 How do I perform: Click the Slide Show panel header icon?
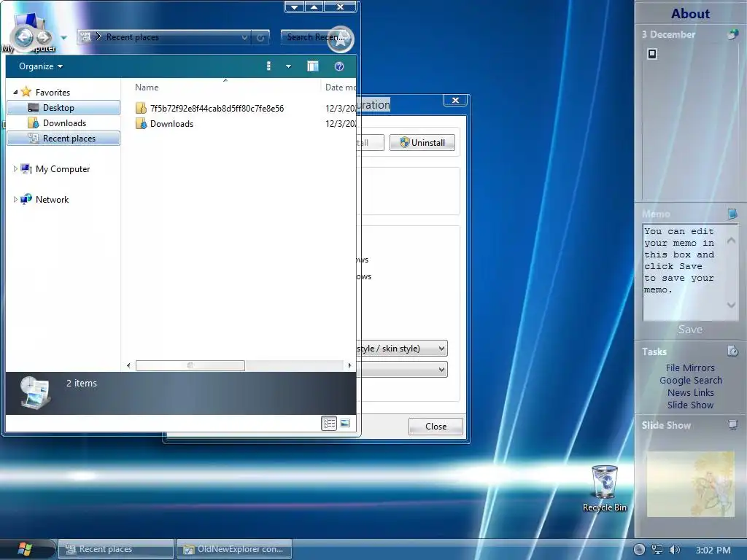(x=732, y=424)
